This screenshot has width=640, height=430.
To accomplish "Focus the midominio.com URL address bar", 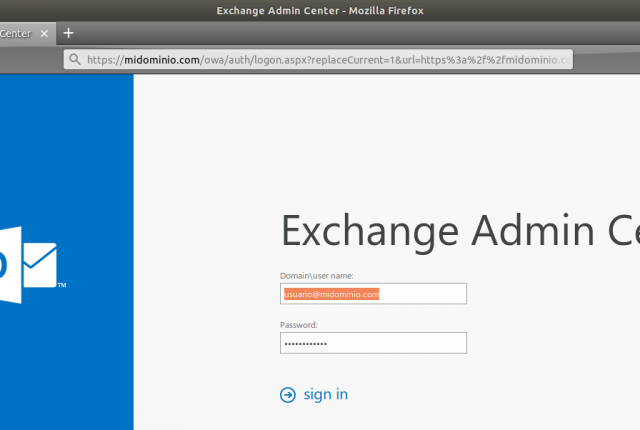I will (318, 60).
